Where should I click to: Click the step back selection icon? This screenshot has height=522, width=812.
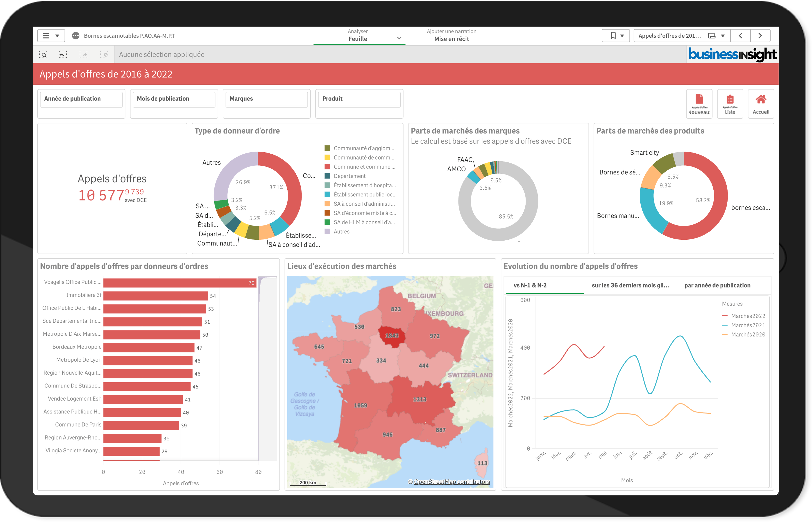point(63,55)
